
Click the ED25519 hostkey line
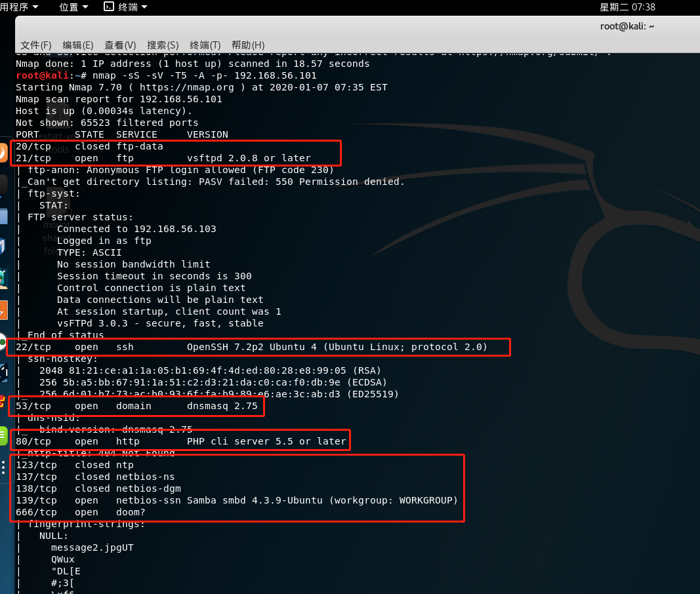tap(219, 394)
